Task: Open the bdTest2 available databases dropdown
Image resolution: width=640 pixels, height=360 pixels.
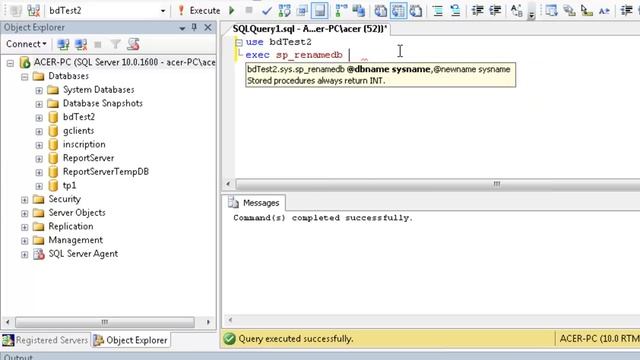Action: click(x=163, y=11)
